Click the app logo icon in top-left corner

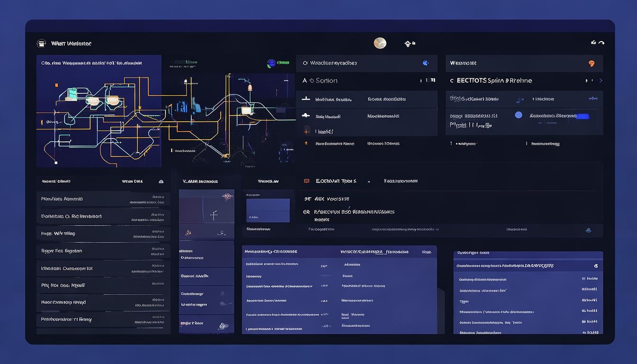click(41, 44)
